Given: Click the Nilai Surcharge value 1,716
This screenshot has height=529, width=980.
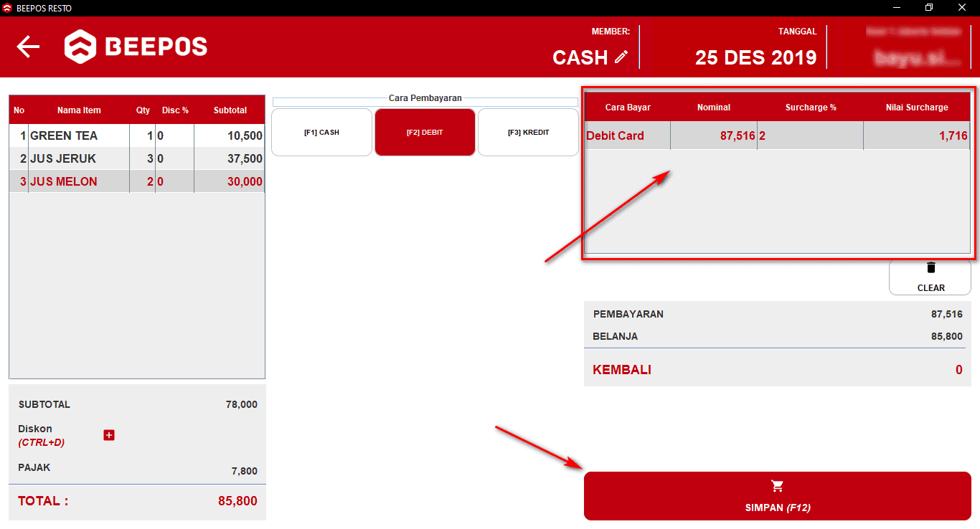Looking at the screenshot, I should pos(953,135).
